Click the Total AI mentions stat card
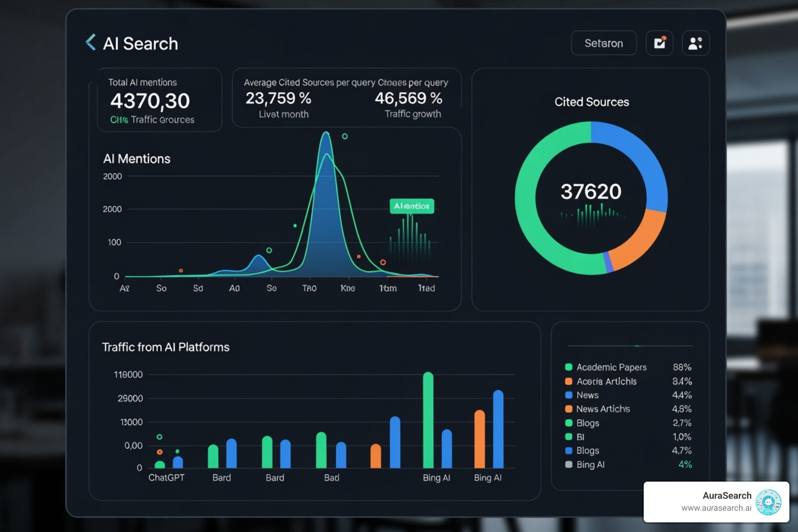The image size is (798, 532). click(x=159, y=100)
